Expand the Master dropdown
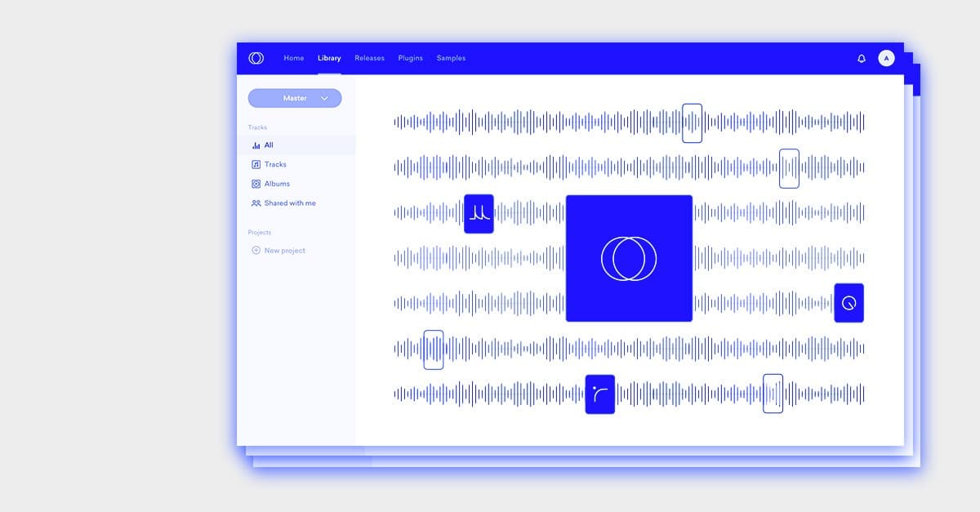This screenshot has width=980, height=512. (x=294, y=98)
